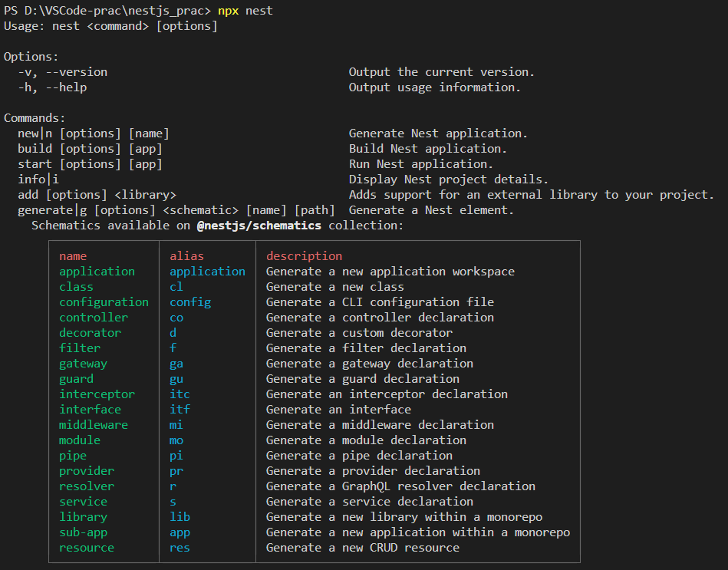728x570 pixels.
Task: Click the green 'service' schematic name
Action: pyautogui.click(x=83, y=501)
